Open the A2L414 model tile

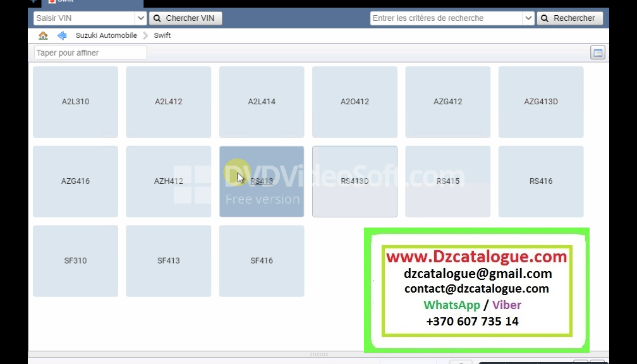(x=262, y=102)
